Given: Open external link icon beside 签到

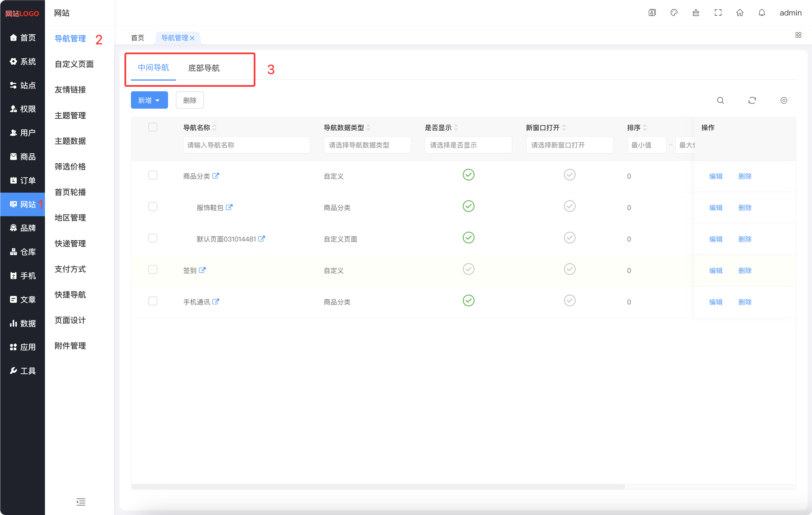Looking at the screenshot, I should [202, 270].
